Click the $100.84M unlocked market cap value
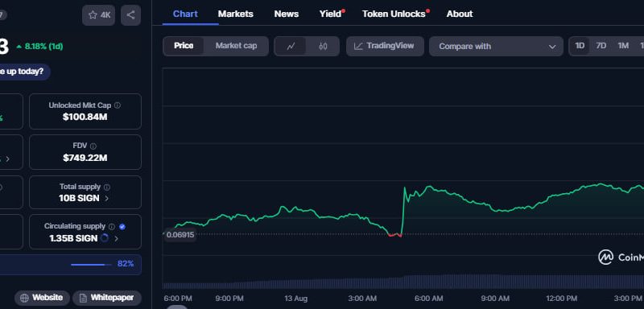The image size is (644, 309). 85,117
